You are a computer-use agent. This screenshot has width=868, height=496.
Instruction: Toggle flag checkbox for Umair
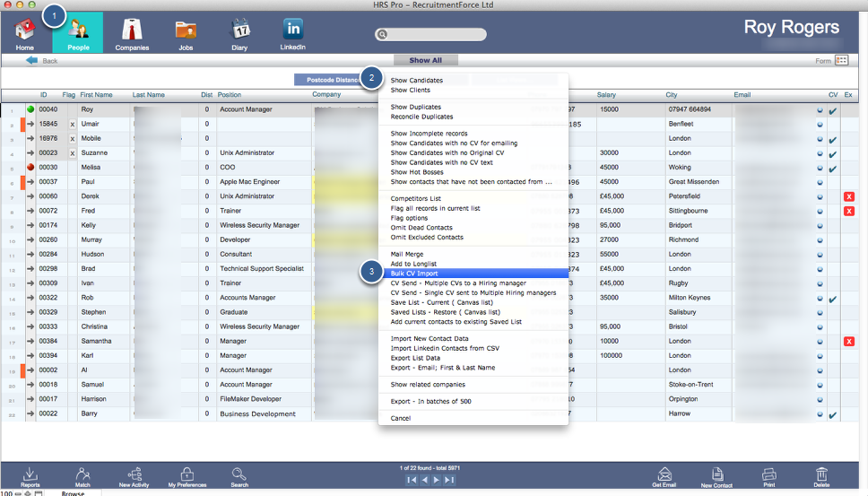point(72,125)
